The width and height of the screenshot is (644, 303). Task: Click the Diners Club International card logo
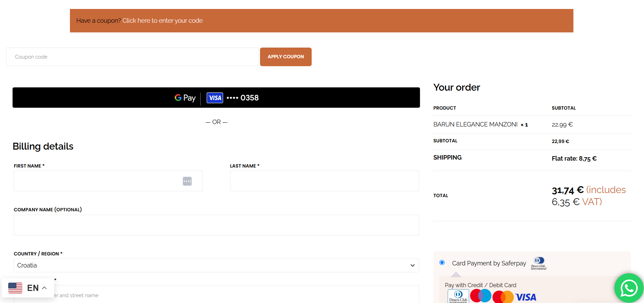[x=458, y=296]
